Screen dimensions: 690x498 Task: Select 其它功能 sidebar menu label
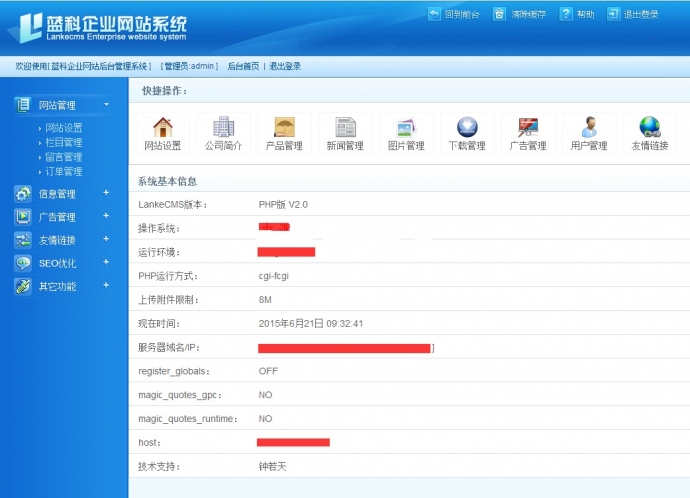point(57,287)
